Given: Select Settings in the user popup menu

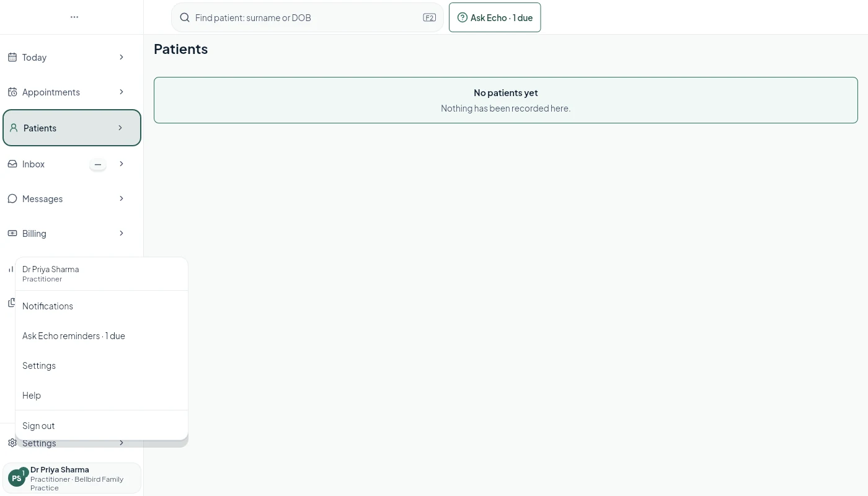Looking at the screenshot, I should click(x=102, y=366).
